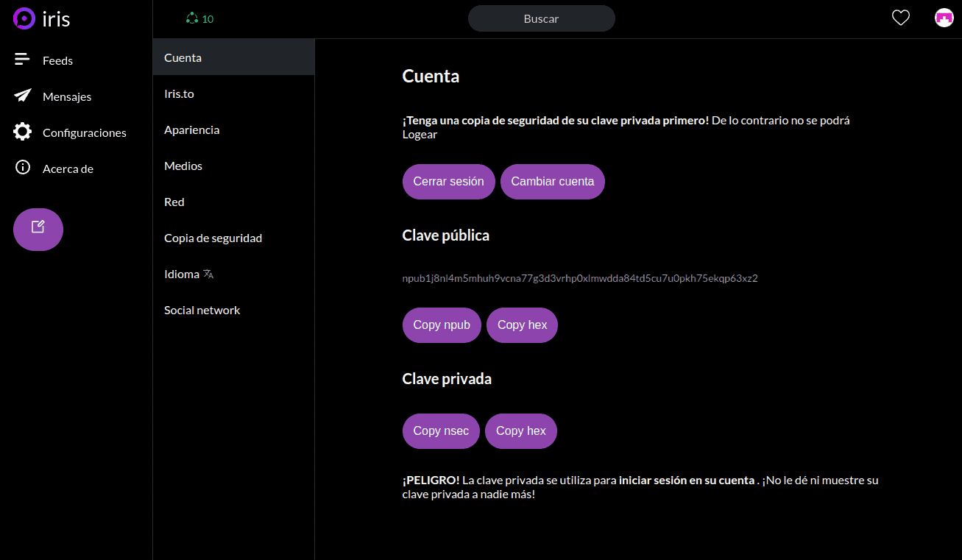This screenshot has height=560, width=962.
Task: Copy the public key as hex
Action: click(x=523, y=325)
